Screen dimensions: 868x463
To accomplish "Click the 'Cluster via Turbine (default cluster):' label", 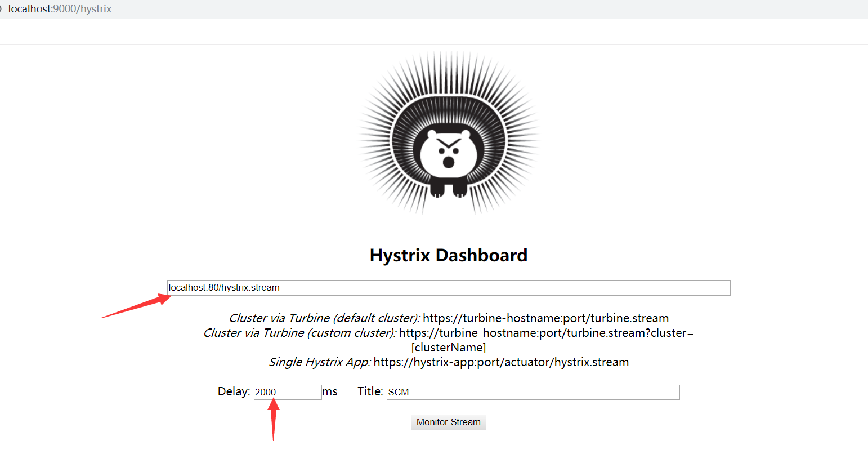I will point(324,318).
